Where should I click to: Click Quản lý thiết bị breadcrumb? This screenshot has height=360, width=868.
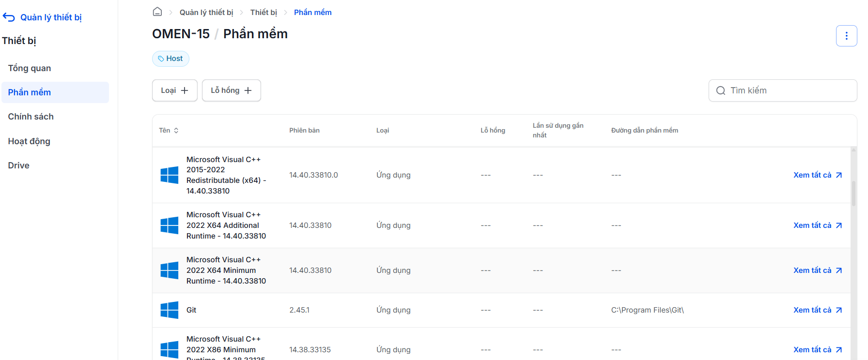[x=206, y=13]
